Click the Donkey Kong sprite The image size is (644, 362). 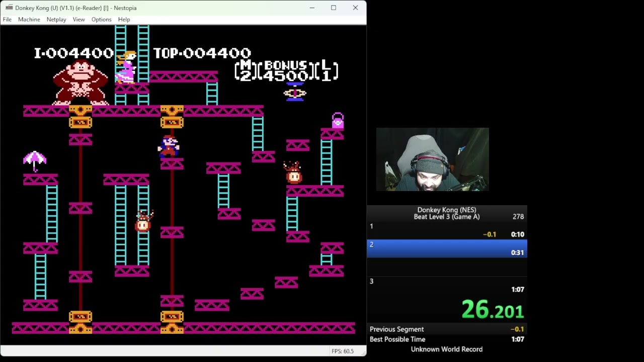click(x=80, y=82)
